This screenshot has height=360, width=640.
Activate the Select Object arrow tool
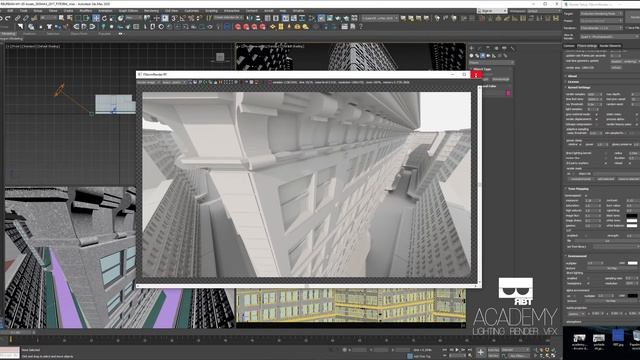[x=61, y=18]
